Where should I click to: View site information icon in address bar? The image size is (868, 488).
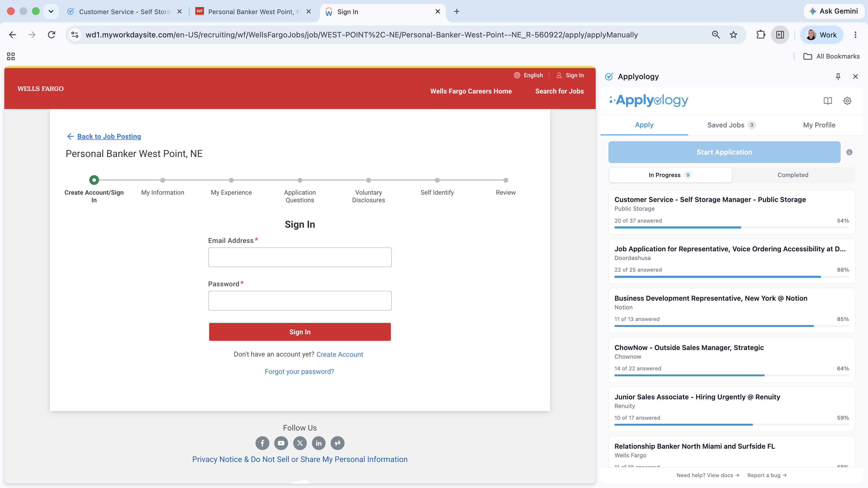pyautogui.click(x=75, y=35)
